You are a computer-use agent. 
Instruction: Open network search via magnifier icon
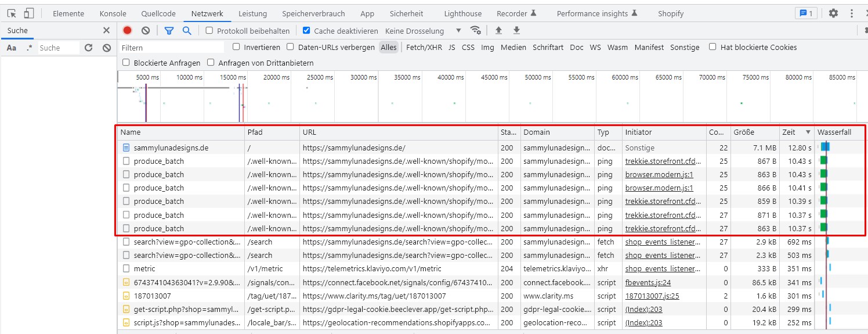pyautogui.click(x=187, y=31)
